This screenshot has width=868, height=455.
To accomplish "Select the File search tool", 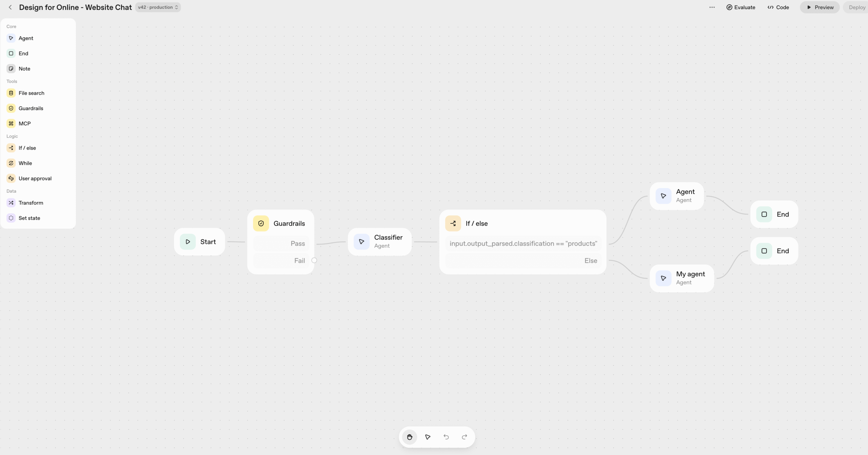I will (x=32, y=93).
